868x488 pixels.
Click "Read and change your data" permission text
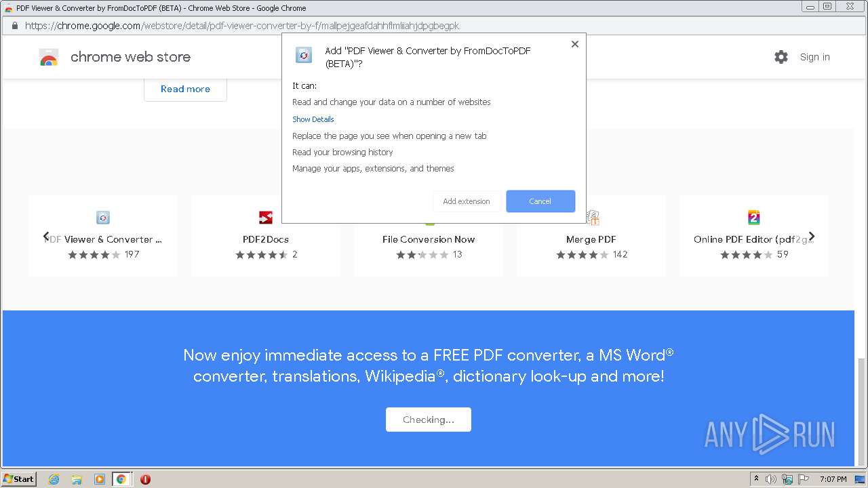coord(391,102)
